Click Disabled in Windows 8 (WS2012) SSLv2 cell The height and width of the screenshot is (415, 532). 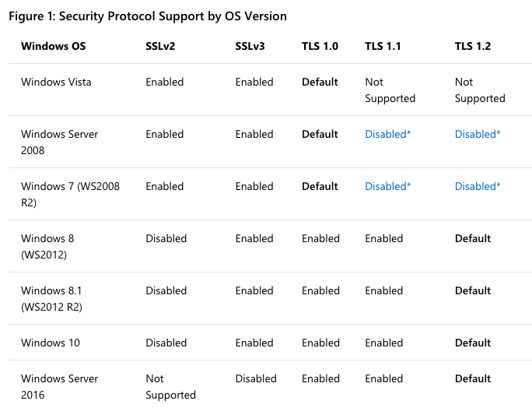click(x=166, y=238)
